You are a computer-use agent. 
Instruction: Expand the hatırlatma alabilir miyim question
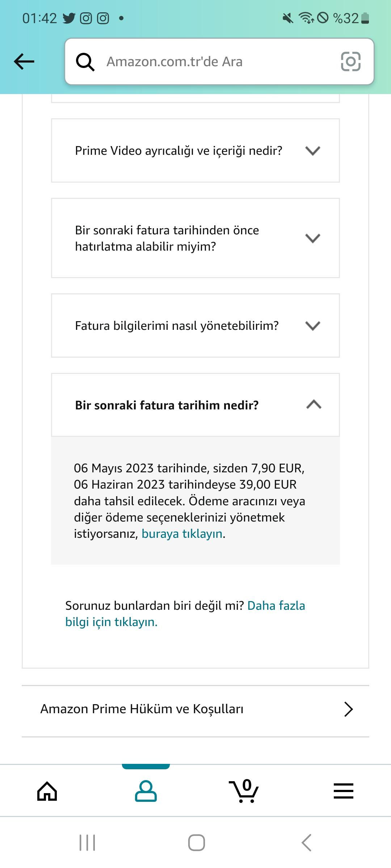pos(195,238)
